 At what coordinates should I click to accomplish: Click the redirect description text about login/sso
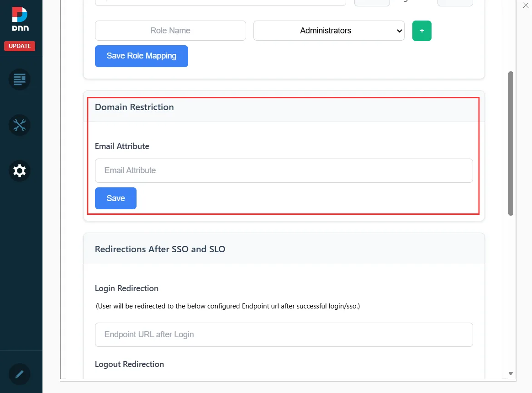click(x=228, y=306)
